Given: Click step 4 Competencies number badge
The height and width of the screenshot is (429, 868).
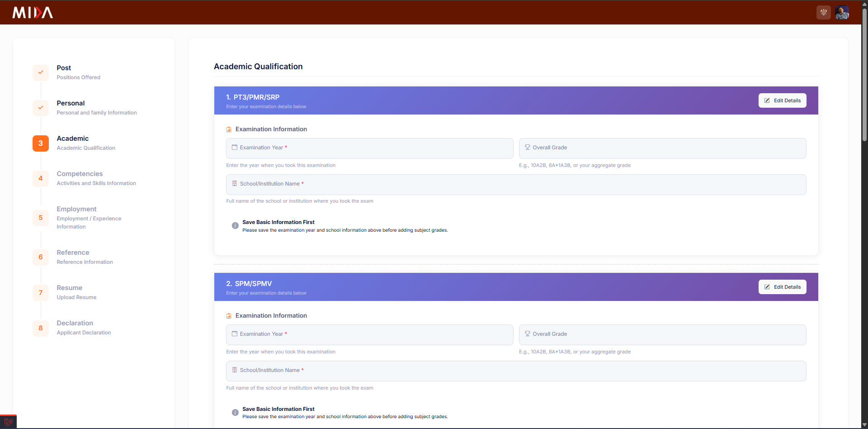Looking at the screenshot, I should coord(41,178).
